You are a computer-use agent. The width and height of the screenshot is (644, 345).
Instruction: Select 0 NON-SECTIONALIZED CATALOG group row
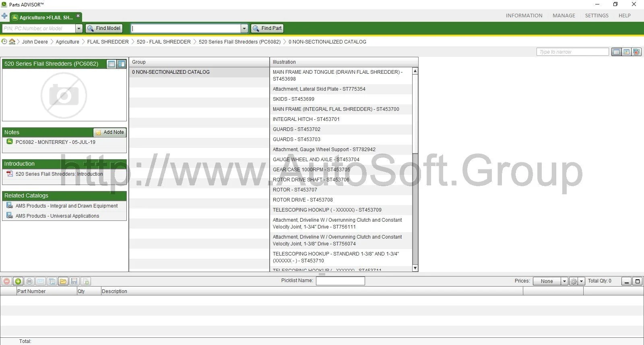tap(199, 72)
